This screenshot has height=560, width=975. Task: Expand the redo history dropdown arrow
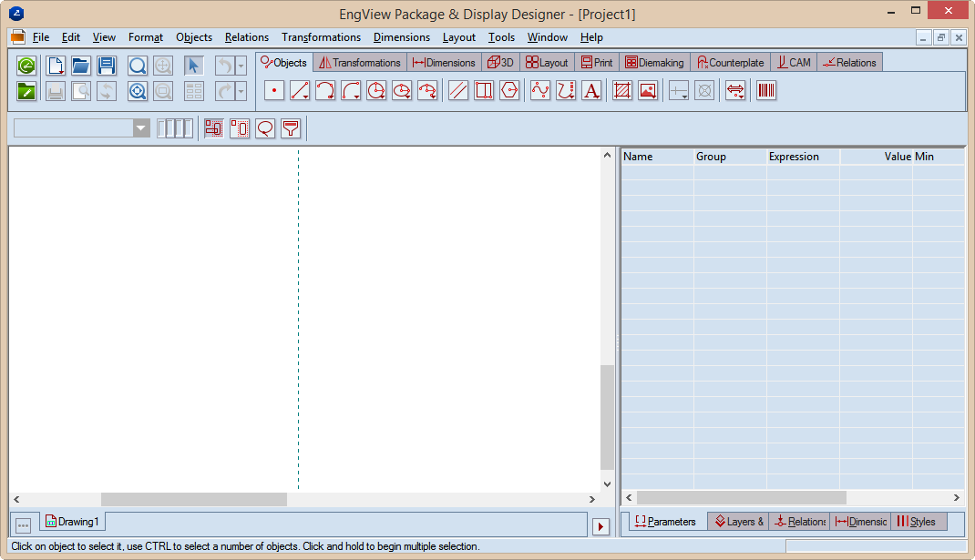coord(241,91)
